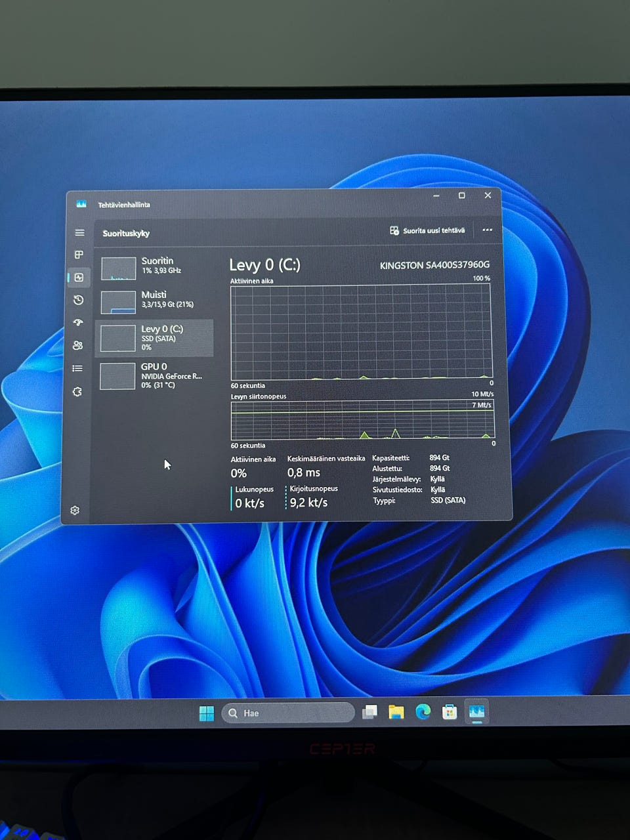Click the Muisti mini graph thumbnail
Image resolution: width=630 pixels, height=840 pixels.
point(118,303)
